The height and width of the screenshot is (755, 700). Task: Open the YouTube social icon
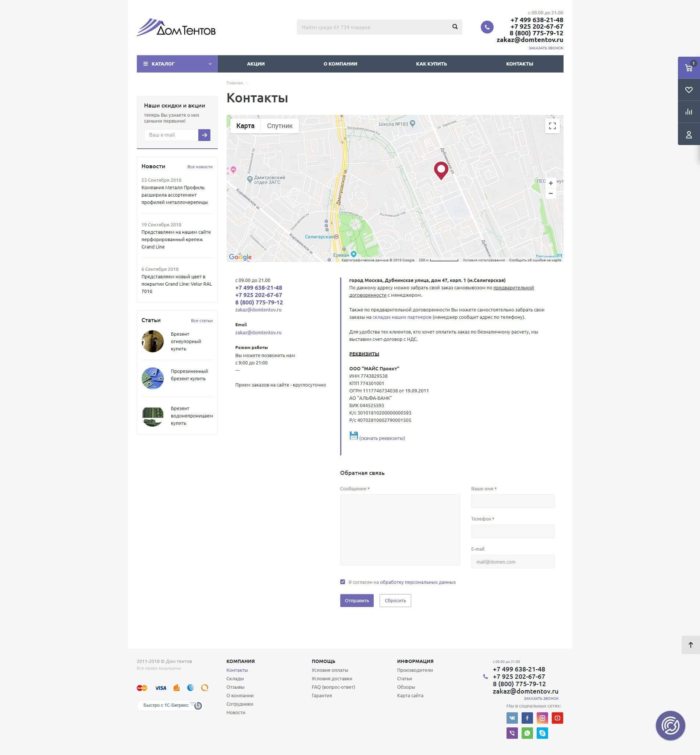[557, 718]
